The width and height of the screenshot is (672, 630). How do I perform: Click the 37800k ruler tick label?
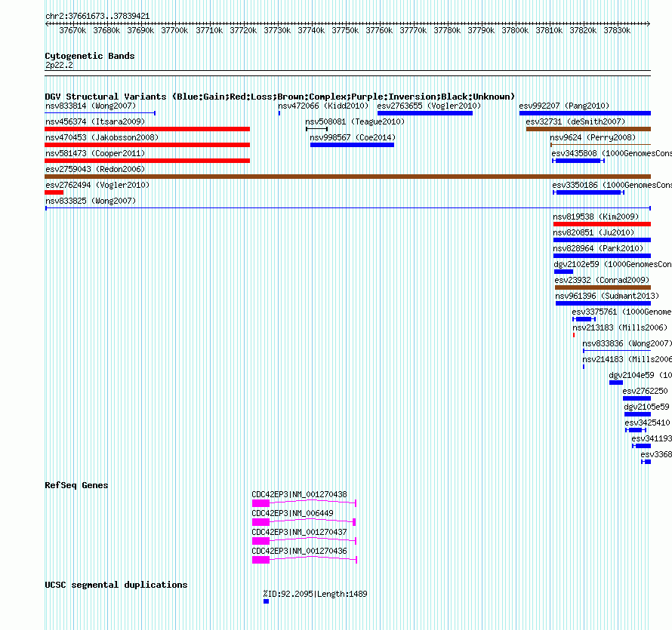pos(515,30)
